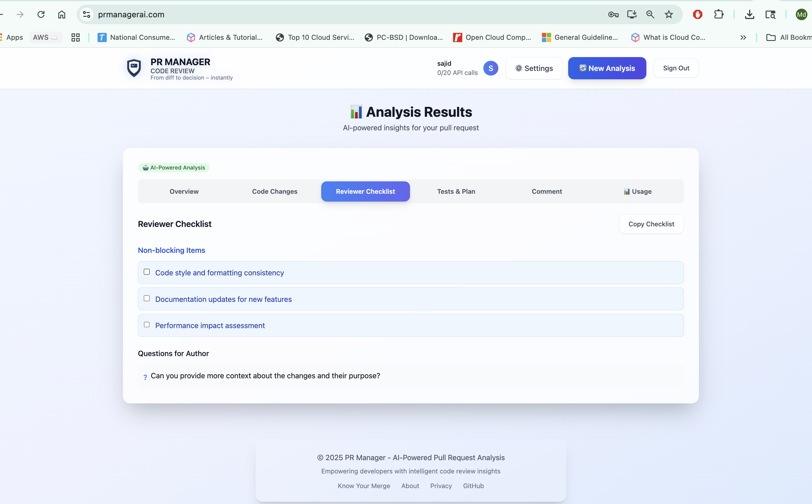
Task: Bookmark this page with the star icon
Action: 669,14
